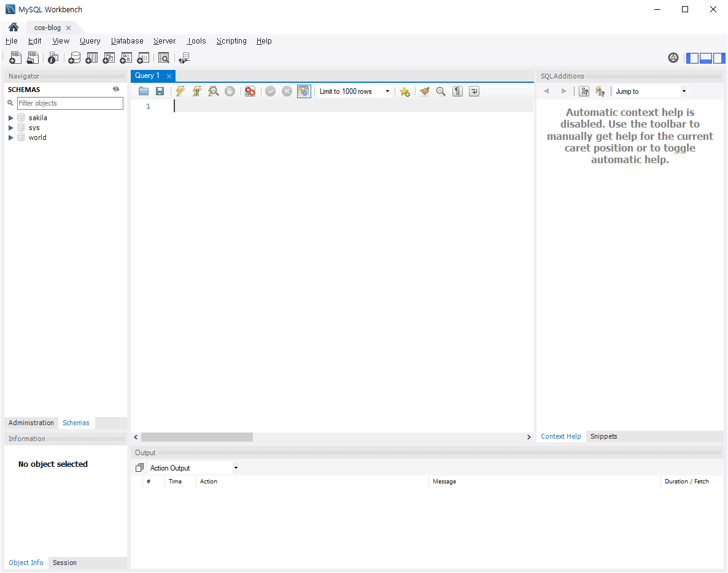Toggle the left sidebar panel visibility
This screenshot has height=573, width=728.
(692, 58)
